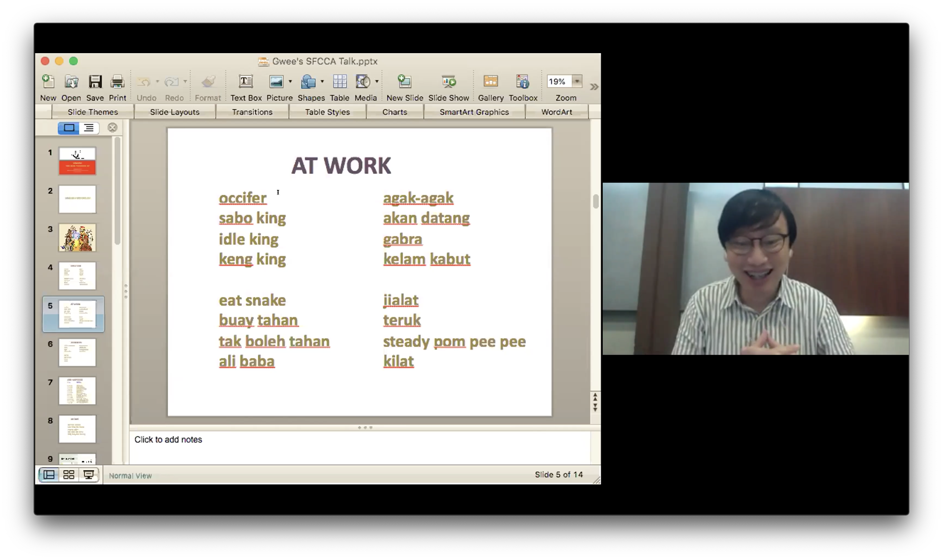943x560 pixels.
Task: Click the thumbnail pane scrollbar
Action: coord(117,191)
